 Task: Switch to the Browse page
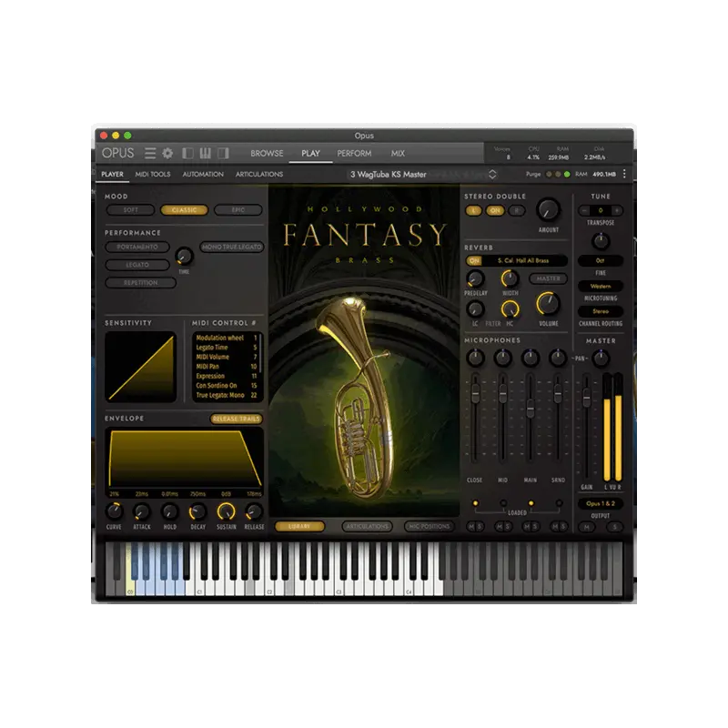267,153
